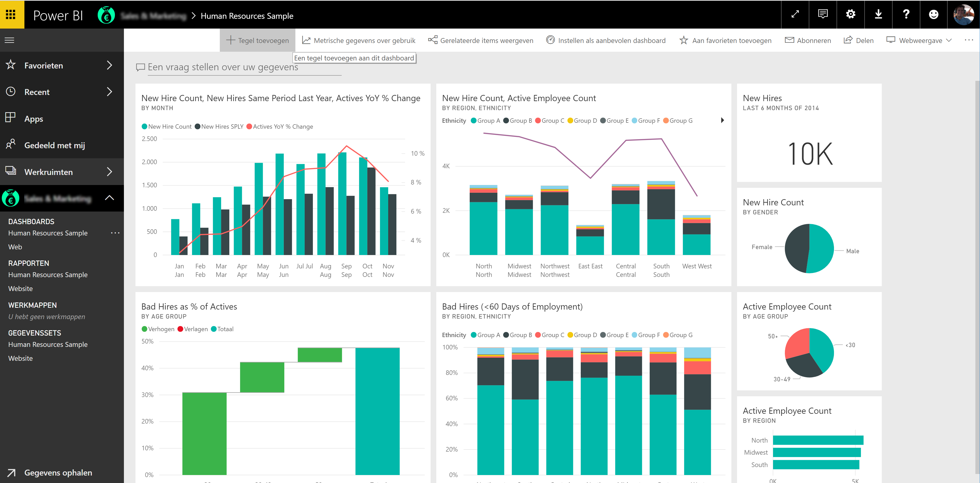Click the download arrow icon
The image size is (980, 483).
click(878, 14)
